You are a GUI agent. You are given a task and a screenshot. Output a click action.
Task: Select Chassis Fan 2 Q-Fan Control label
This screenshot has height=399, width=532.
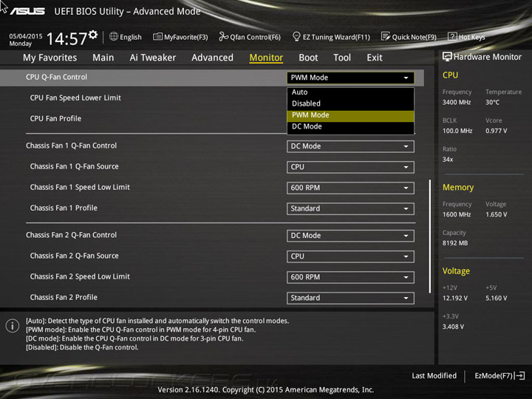click(x=71, y=235)
